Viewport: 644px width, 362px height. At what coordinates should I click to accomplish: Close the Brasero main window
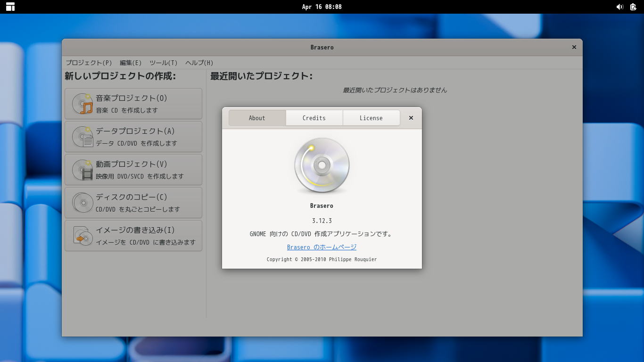coord(574,47)
